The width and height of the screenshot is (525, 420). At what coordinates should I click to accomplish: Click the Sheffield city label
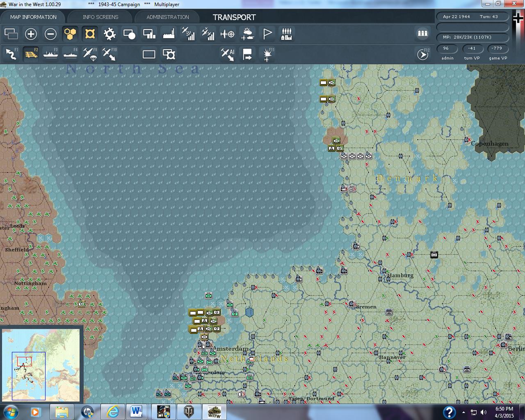[17, 249]
